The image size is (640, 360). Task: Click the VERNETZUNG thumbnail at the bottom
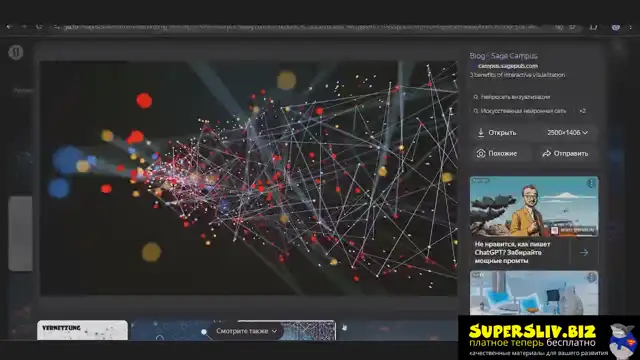82,330
